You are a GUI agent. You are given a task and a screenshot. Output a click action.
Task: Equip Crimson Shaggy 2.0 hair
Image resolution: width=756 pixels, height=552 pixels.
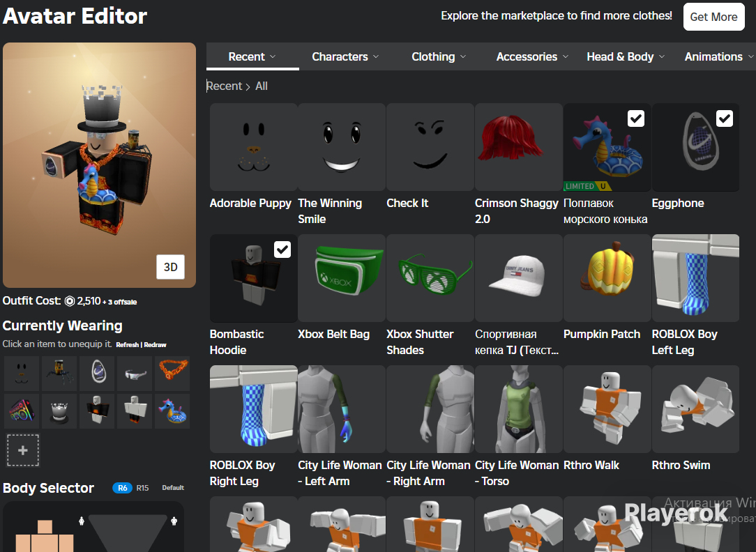pyautogui.click(x=519, y=147)
